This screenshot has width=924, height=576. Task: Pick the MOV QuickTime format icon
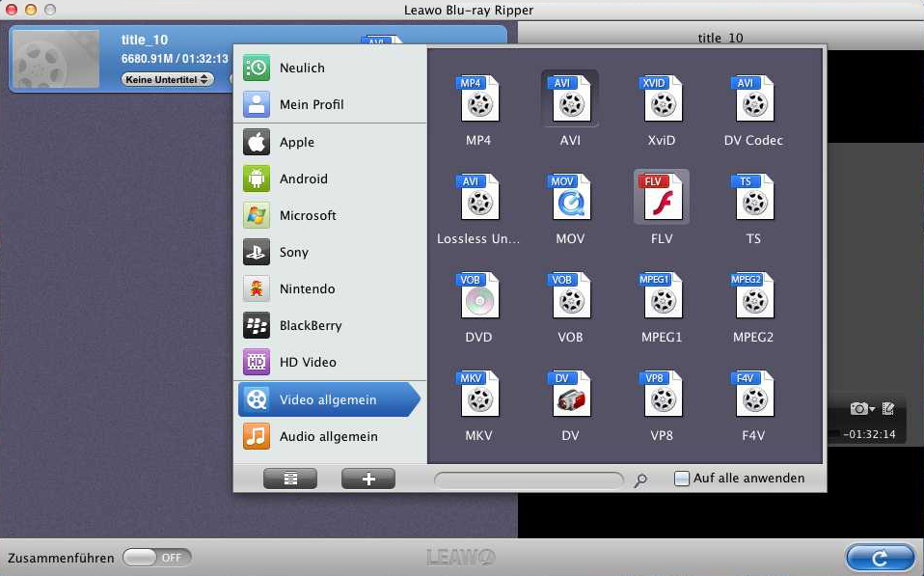pos(570,198)
